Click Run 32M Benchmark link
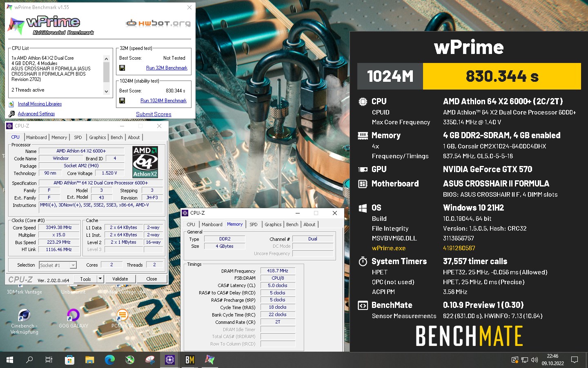This screenshot has width=588, height=368. tap(167, 68)
